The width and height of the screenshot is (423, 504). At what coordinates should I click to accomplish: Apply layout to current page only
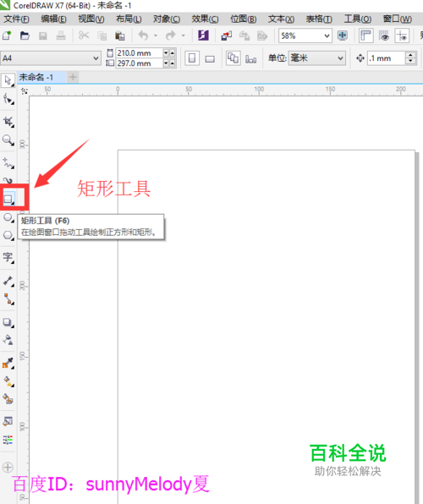[x=251, y=58]
